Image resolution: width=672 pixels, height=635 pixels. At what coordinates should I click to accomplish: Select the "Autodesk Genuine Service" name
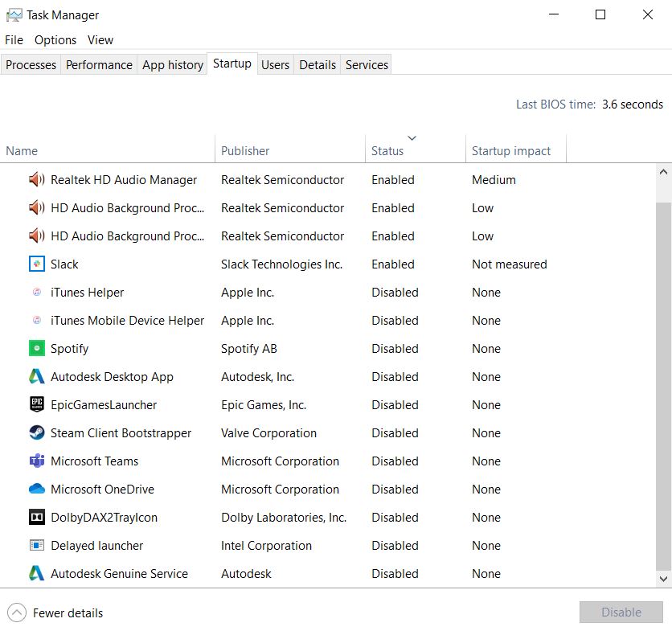(x=119, y=574)
